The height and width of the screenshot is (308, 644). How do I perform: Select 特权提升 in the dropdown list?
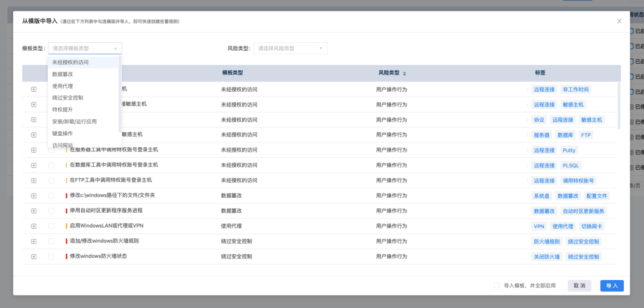(x=63, y=110)
